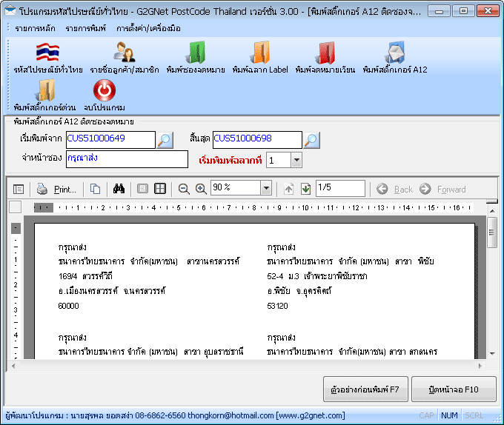
Task: Click horizontal scrollbar right arrow
Action: click(480, 366)
